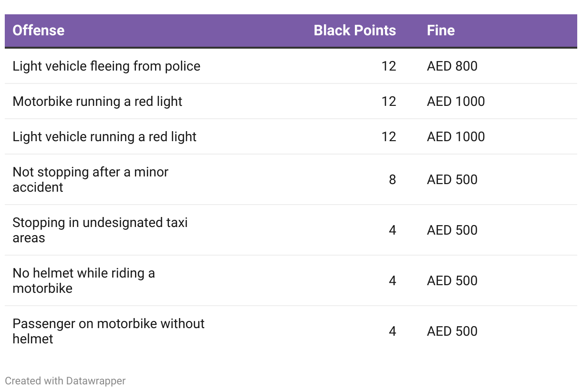Click 'Stopping in undesignated taxi areas' offense
This screenshot has height=392, width=582.
(100, 230)
